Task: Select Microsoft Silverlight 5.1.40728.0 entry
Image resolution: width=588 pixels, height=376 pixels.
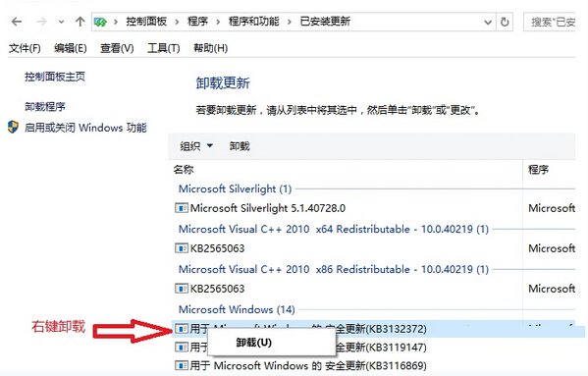Action: click(268, 208)
